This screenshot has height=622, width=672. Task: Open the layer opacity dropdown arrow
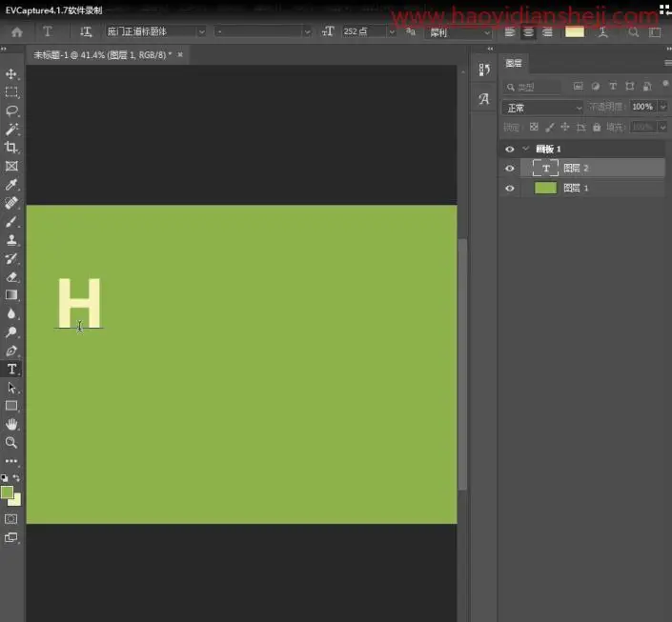663,107
